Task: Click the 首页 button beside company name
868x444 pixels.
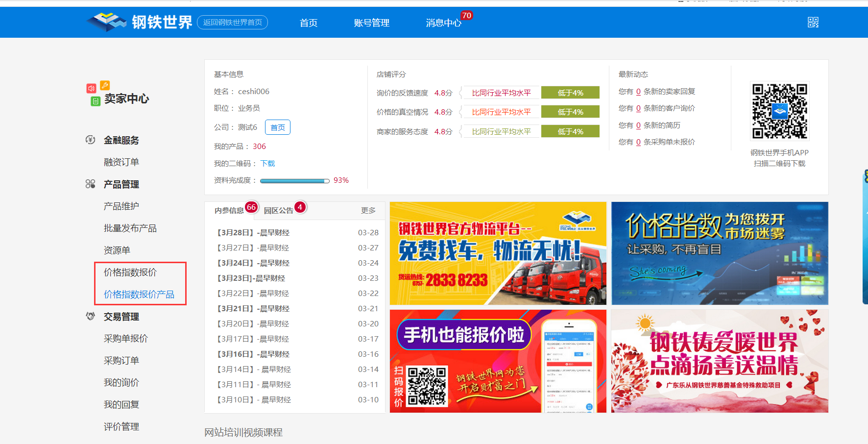Action: [x=278, y=127]
